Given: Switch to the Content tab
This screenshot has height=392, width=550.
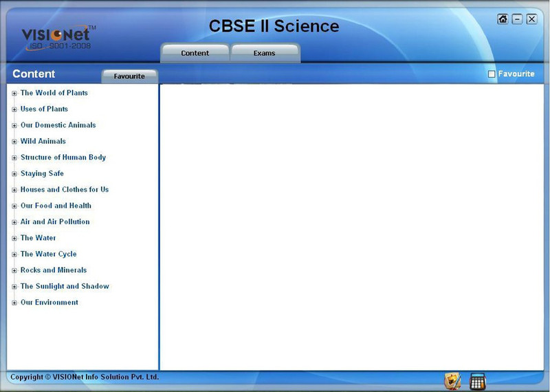Looking at the screenshot, I should click(195, 53).
